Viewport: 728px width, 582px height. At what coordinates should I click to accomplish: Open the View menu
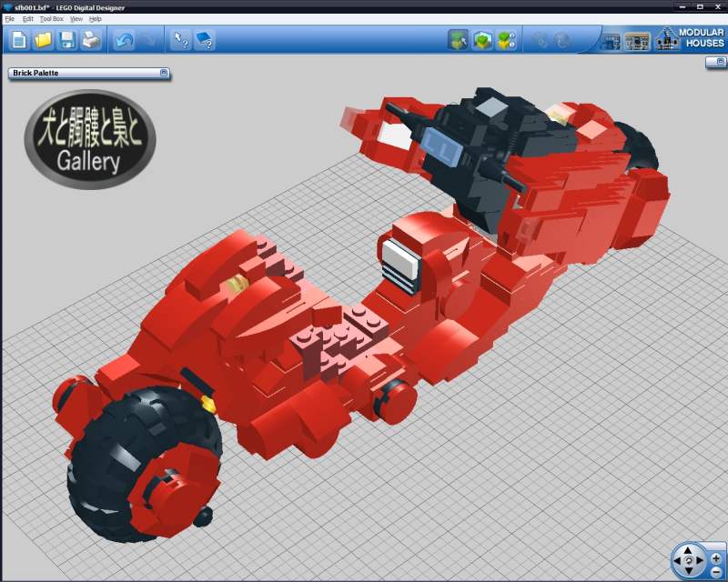pyautogui.click(x=76, y=19)
